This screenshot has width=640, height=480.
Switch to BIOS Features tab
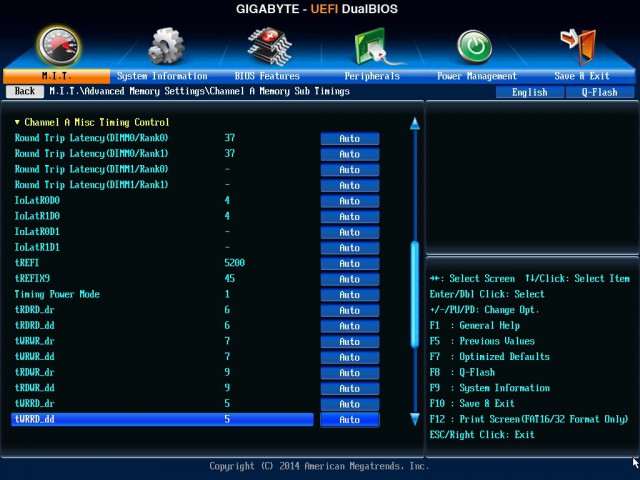[x=267, y=76]
